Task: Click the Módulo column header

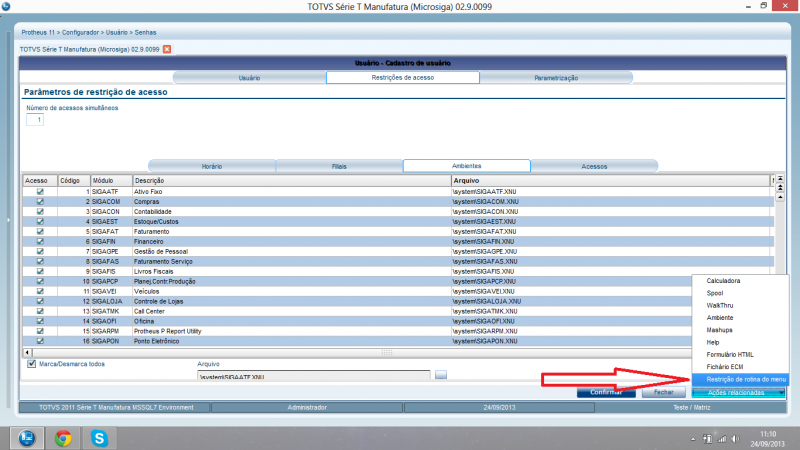Action: click(x=111, y=181)
